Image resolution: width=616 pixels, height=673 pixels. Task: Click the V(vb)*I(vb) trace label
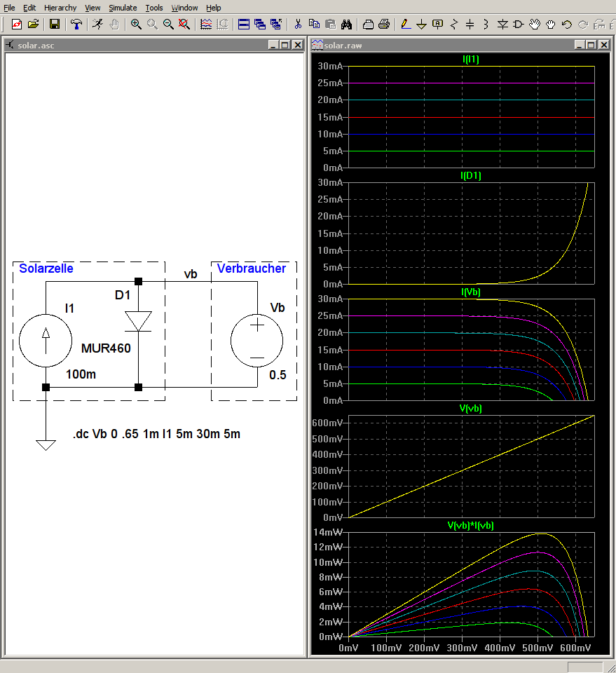coord(470,525)
